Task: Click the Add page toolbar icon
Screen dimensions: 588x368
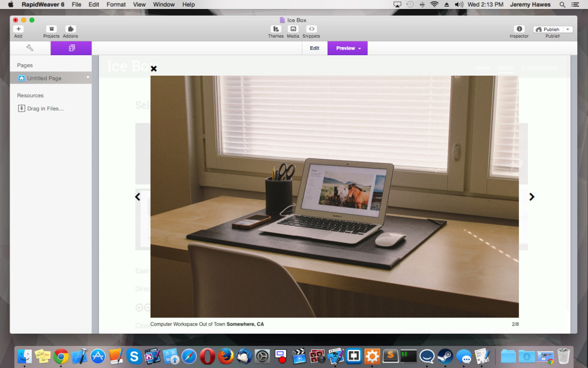Action: (x=19, y=29)
